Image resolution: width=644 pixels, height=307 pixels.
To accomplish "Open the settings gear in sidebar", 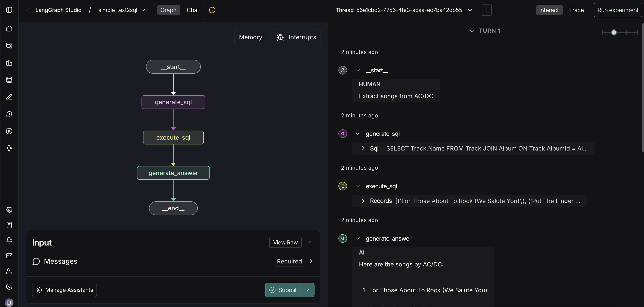I will tap(9, 209).
